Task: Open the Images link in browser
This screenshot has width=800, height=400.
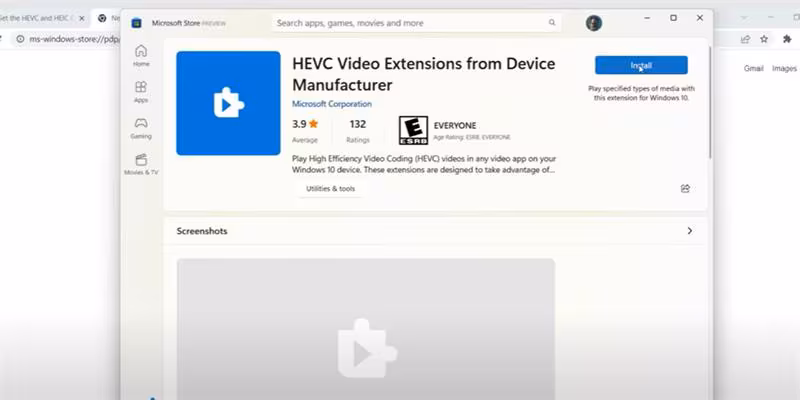Action: click(784, 68)
